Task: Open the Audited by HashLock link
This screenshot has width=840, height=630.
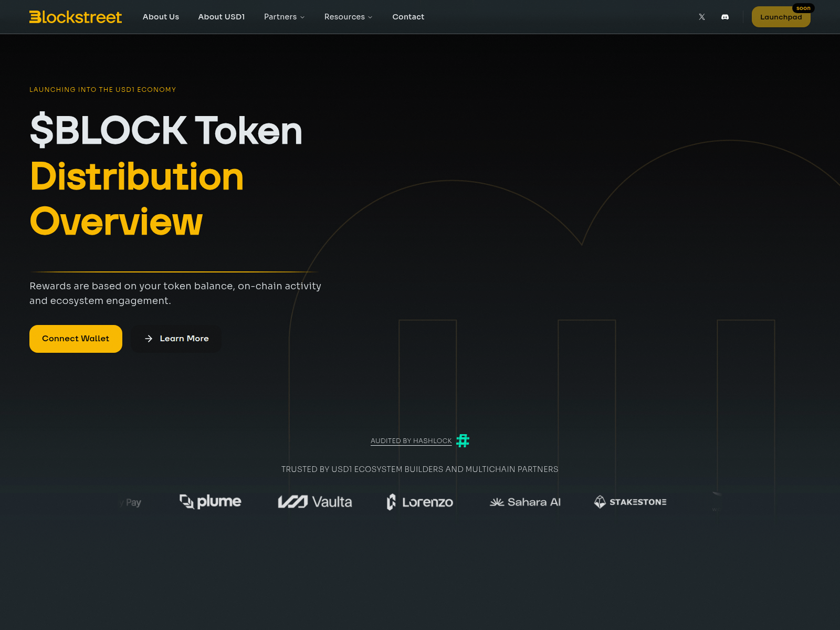Action: [x=411, y=441]
